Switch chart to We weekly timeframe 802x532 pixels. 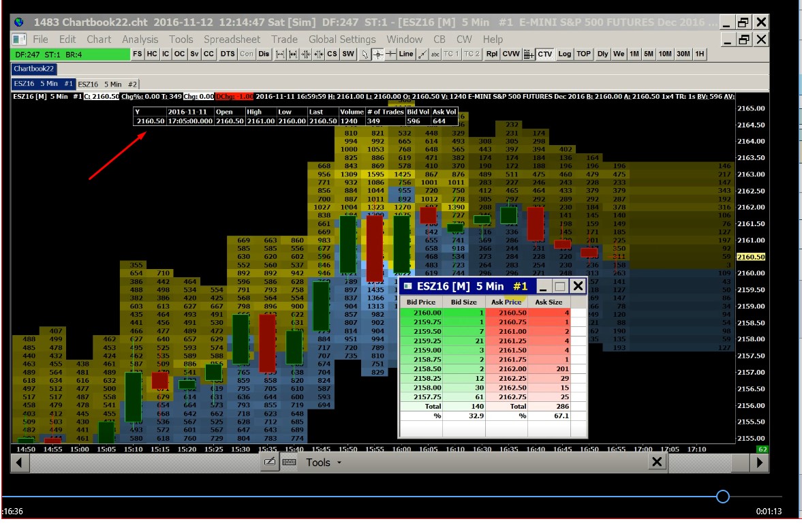[619, 54]
